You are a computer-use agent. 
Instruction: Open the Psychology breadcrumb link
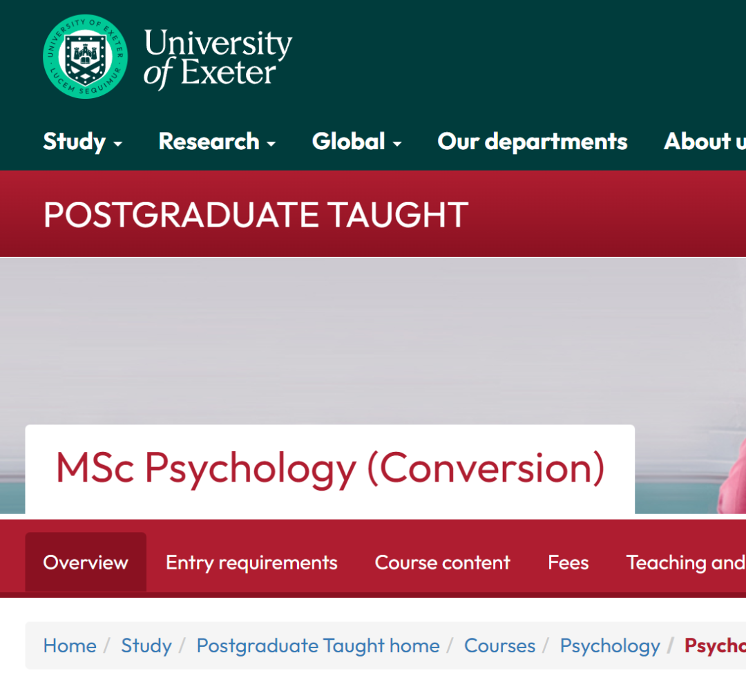[610, 645]
